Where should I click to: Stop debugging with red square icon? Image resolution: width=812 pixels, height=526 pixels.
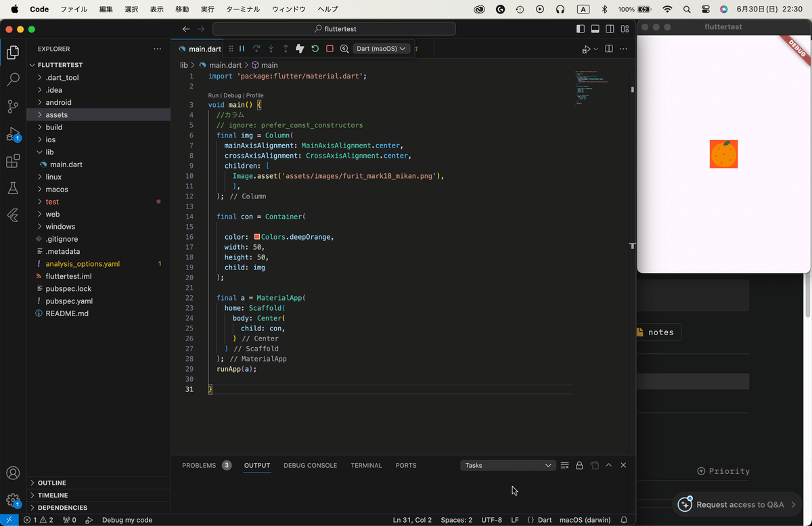click(x=330, y=49)
